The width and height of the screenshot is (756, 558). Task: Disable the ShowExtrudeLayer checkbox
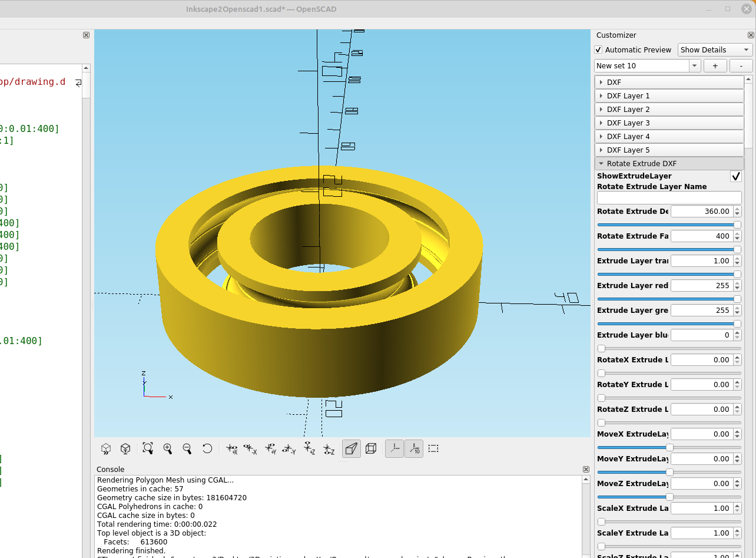click(x=735, y=176)
